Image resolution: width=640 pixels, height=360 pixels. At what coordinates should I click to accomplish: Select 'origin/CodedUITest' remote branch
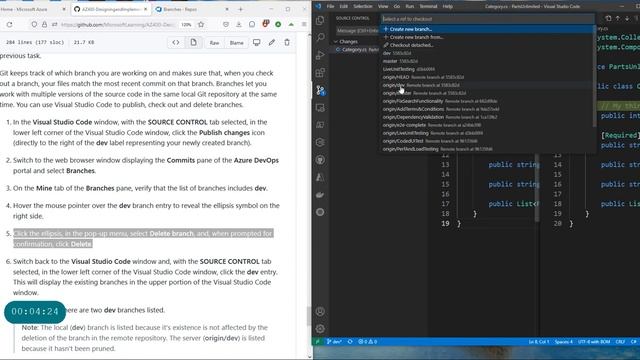(487, 141)
